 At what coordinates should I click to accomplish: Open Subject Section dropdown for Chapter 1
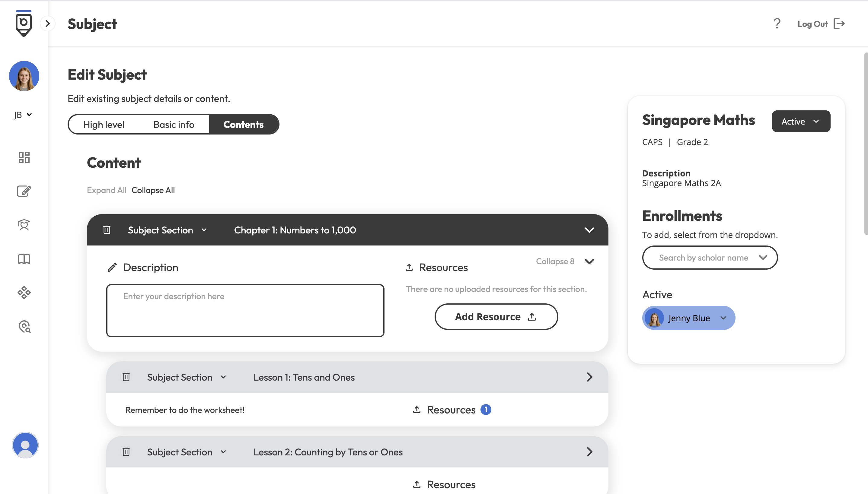[168, 230]
